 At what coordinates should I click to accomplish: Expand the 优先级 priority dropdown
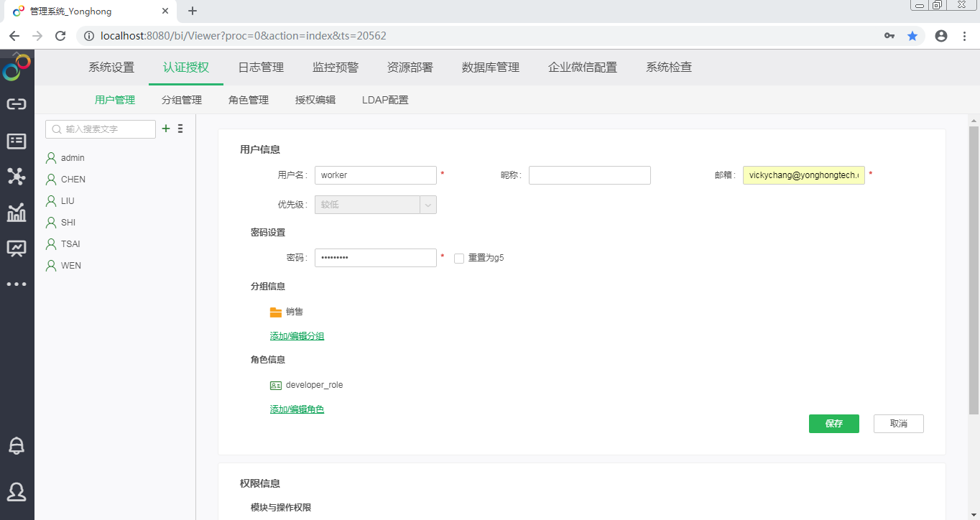tap(428, 205)
